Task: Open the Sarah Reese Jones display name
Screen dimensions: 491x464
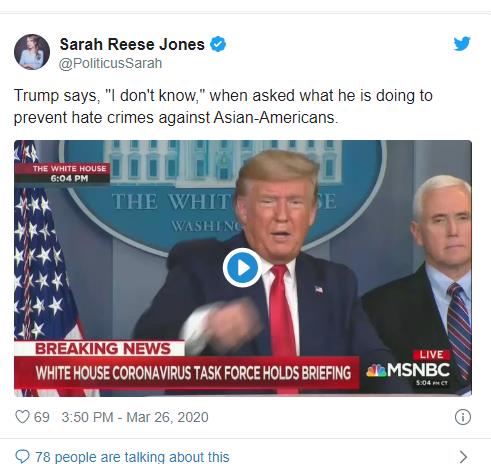Action: point(132,44)
